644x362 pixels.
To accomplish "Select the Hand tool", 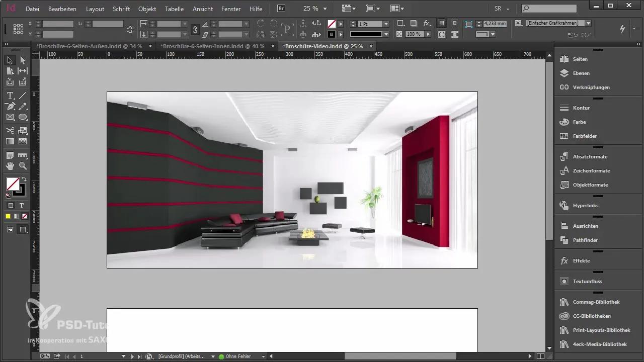I will tap(10, 166).
